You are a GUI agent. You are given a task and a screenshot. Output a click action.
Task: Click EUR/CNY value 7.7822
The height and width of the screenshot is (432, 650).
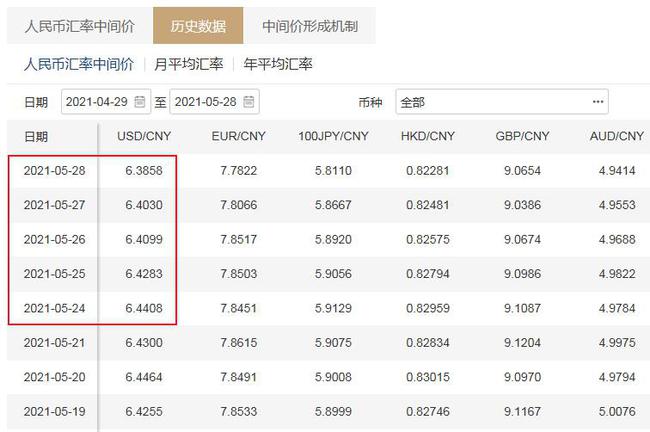pyautogui.click(x=238, y=170)
